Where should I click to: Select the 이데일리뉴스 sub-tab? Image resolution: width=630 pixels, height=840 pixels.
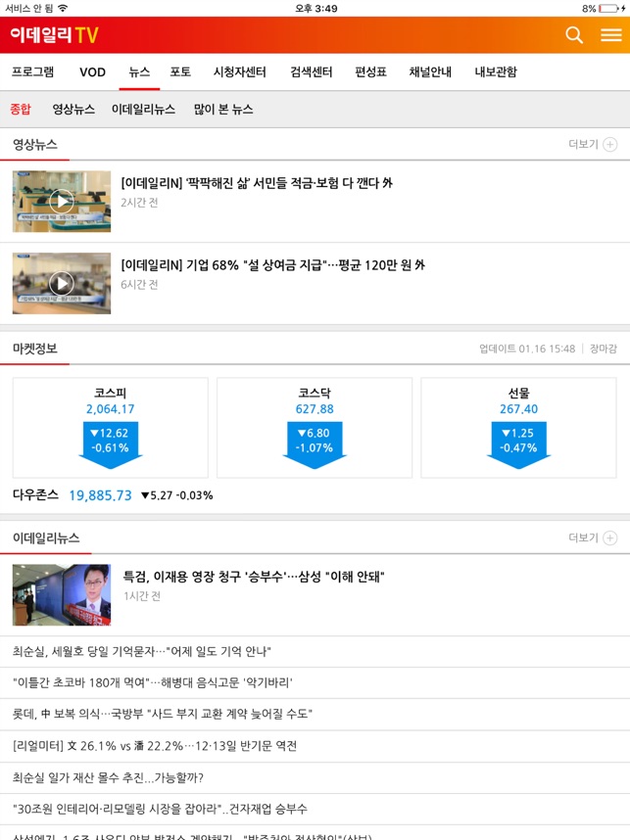[143, 110]
